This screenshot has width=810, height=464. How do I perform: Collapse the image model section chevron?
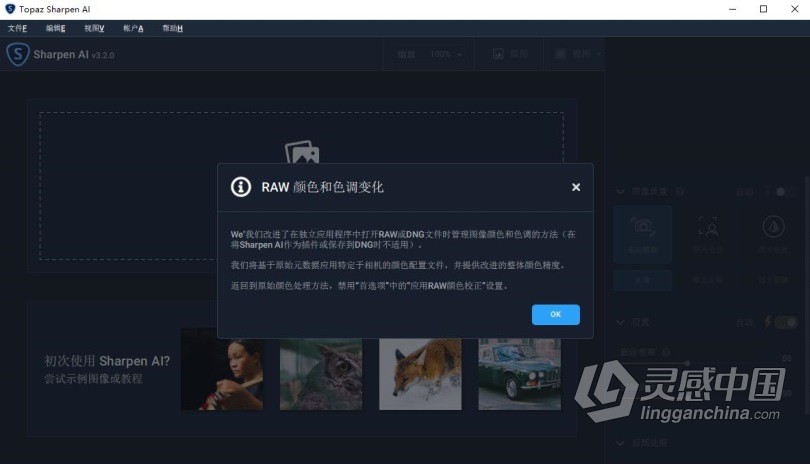click(x=620, y=192)
